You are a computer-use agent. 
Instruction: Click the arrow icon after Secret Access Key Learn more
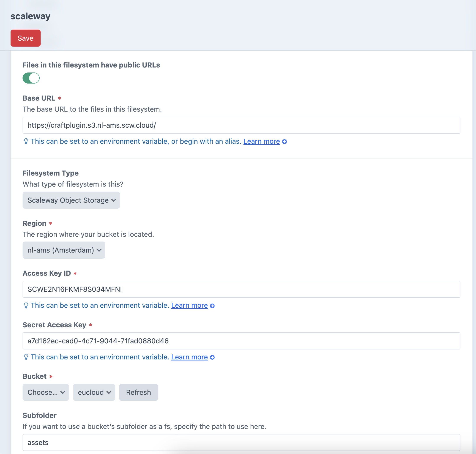point(212,357)
